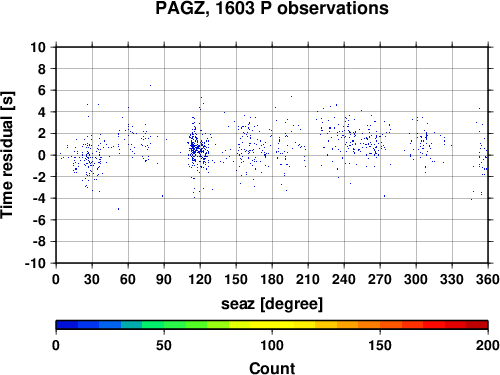
Task: Click the y-axis tick label 10
Action: tap(38, 47)
